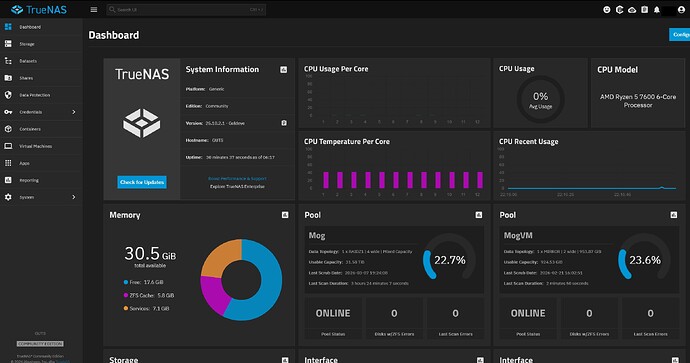Click Explore TrueNAS Enterprise link
The height and width of the screenshot is (363, 690).
coord(237,186)
